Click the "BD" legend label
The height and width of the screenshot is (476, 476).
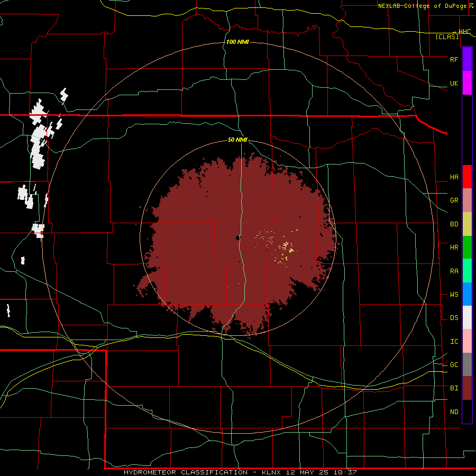454,224
